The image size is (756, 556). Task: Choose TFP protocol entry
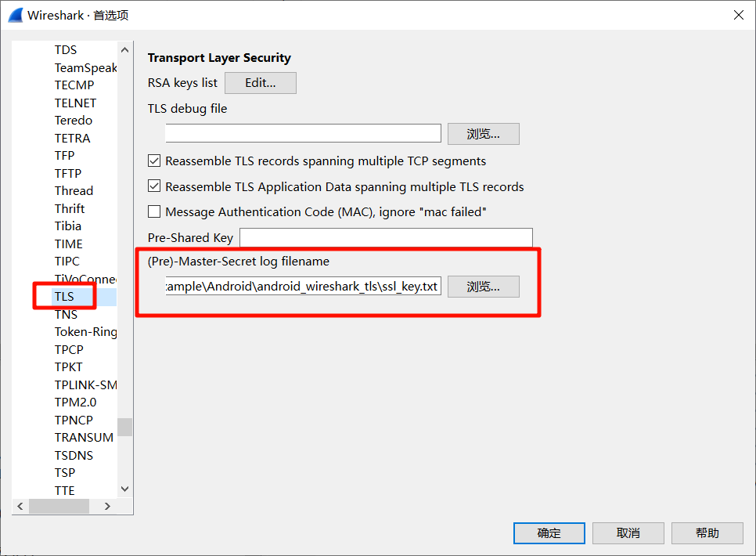point(65,155)
